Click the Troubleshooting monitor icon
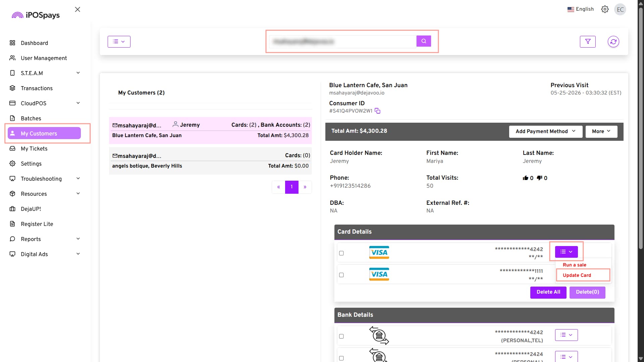Screen dimensions: 644x362 pos(12,179)
